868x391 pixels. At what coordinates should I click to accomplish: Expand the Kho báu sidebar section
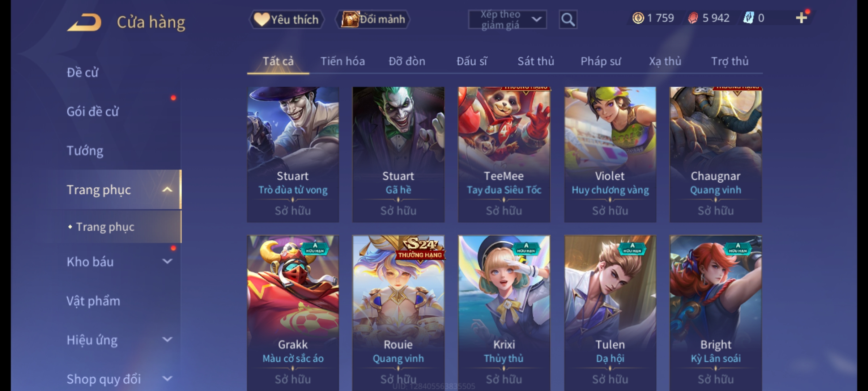click(167, 261)
